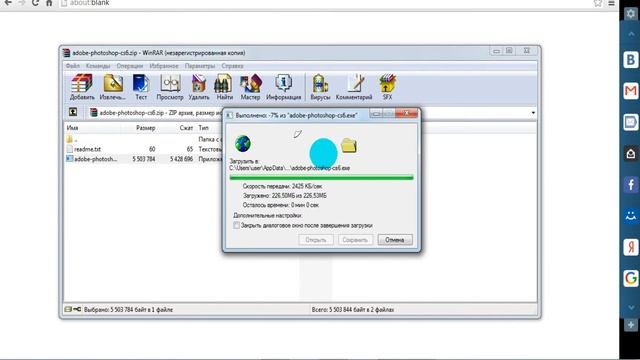This screenshot has width=640, height=360.
Task: Click the green download progress bar
Action: 321,177
